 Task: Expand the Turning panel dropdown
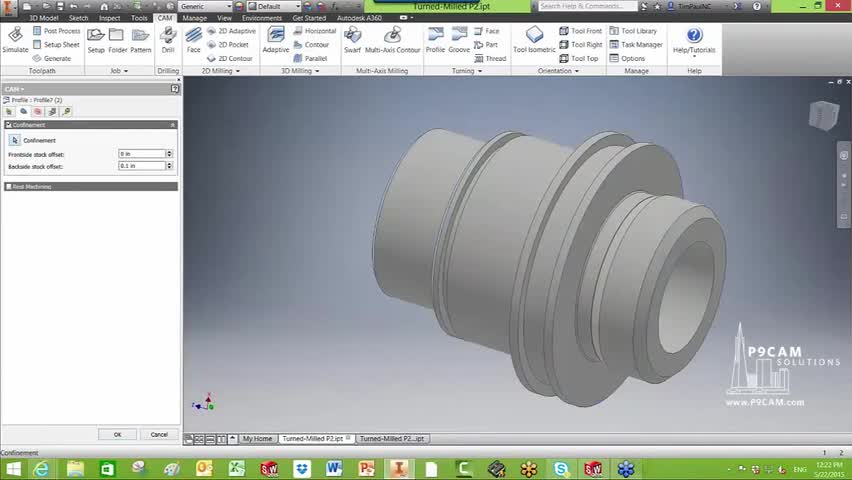[467, 71]
